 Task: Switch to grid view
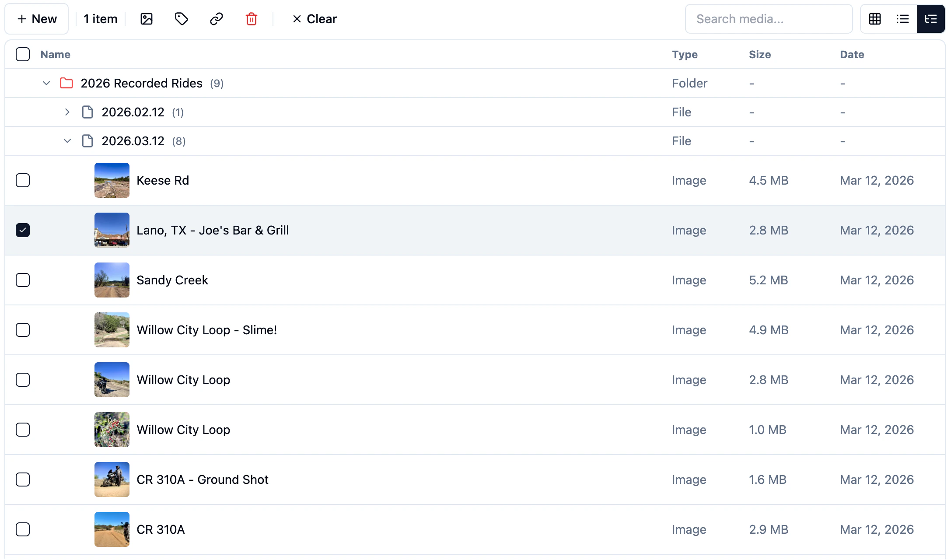pos(875,19)
